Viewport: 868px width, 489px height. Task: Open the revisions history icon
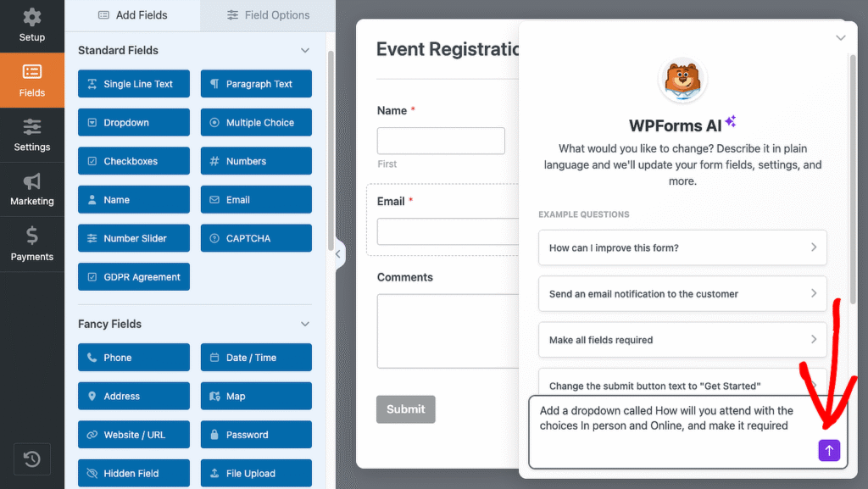point(32,459)
